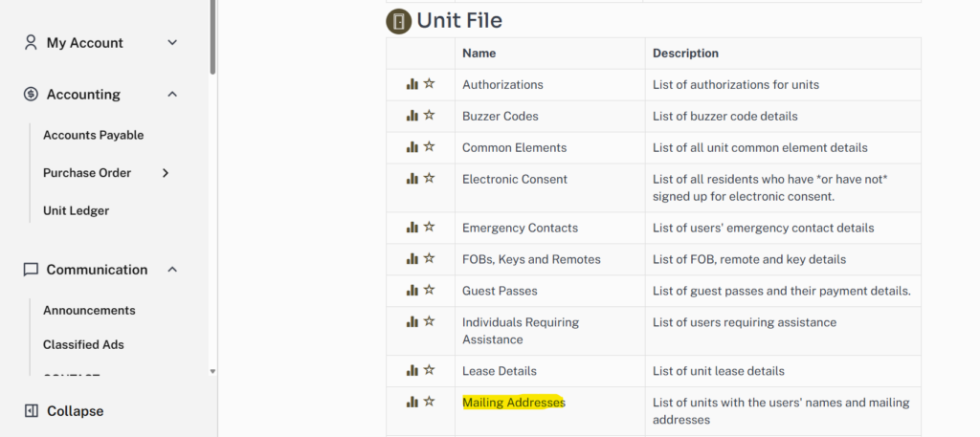Open Accounts Payable in the sidebar
This screenshot has width=980, height=437.
point(93,135)
